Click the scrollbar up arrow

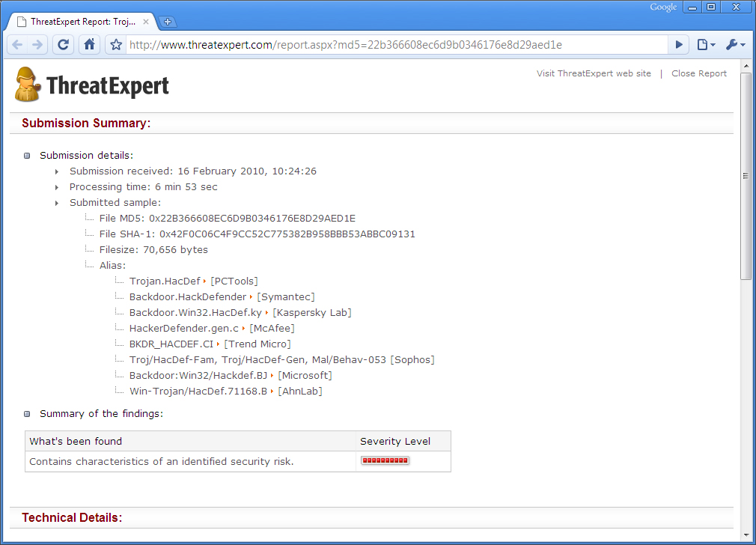(x=746, y=66)
